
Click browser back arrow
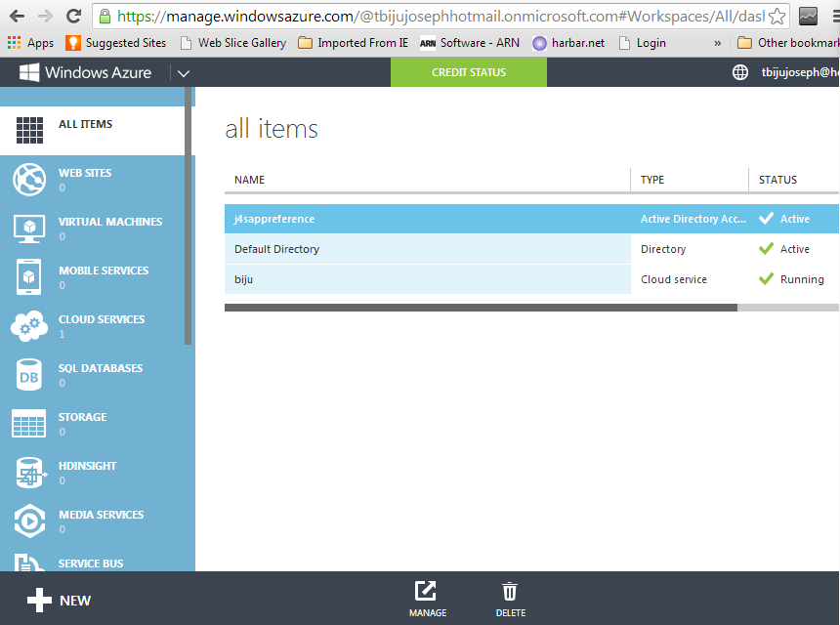18,16
